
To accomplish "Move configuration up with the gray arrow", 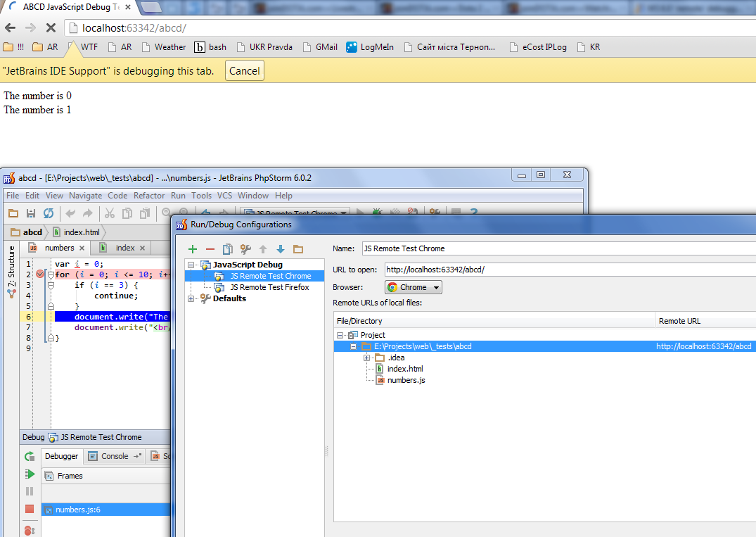I will (x=263, y=249).
